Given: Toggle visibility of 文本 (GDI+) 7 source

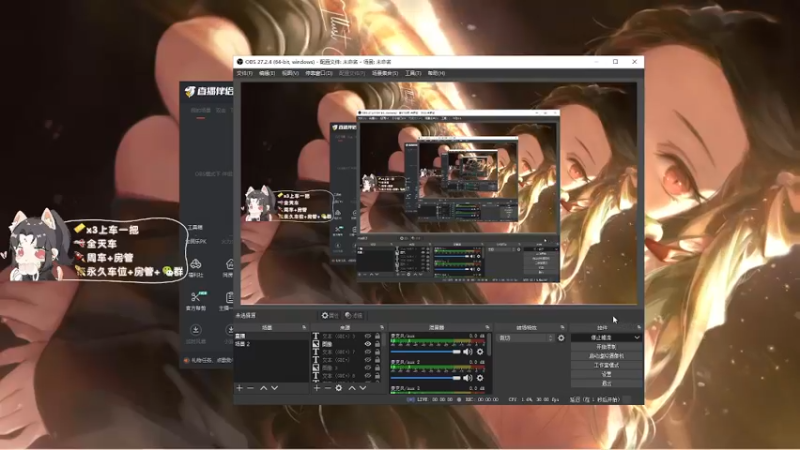Looking at the screenshot, I should (367, 352).
